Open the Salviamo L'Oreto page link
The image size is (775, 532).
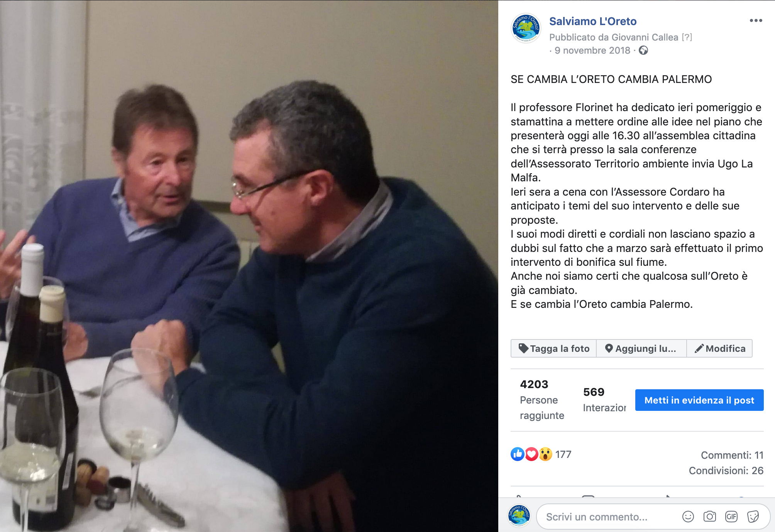(x=592, y=21)
